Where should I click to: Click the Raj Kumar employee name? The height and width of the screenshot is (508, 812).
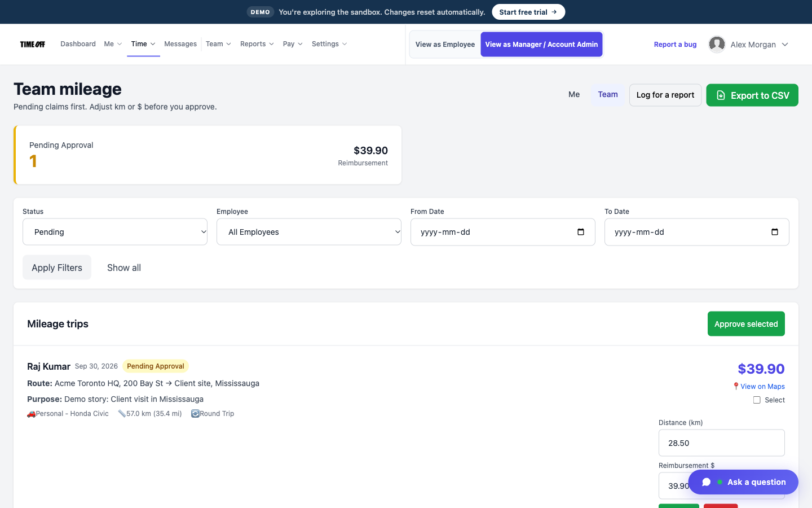(48, 366)
